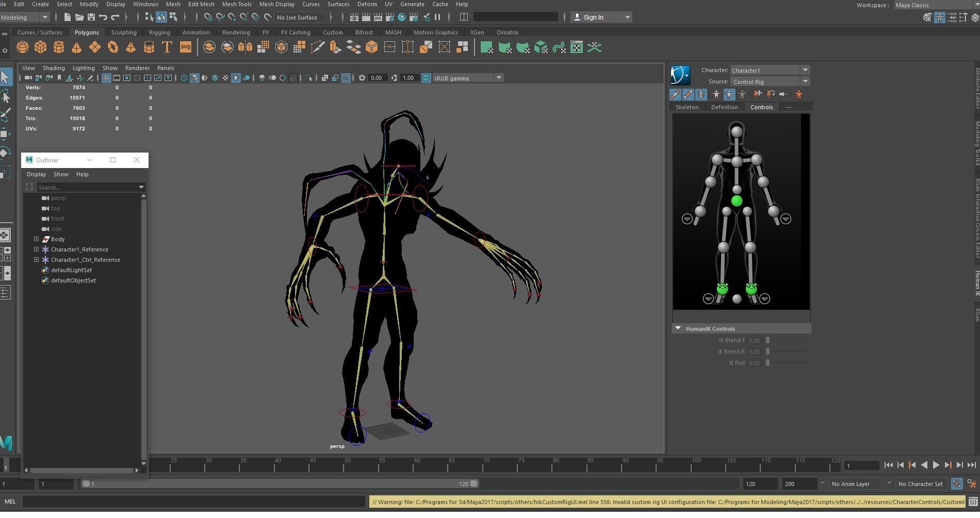Click the pin translation icon in HumanIK
980x518 pixels.
(757, 94)
